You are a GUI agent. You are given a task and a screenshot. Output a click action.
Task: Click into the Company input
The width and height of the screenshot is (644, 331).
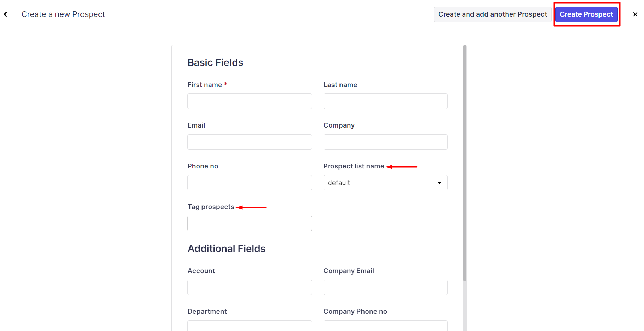click(x=385, y=142)
